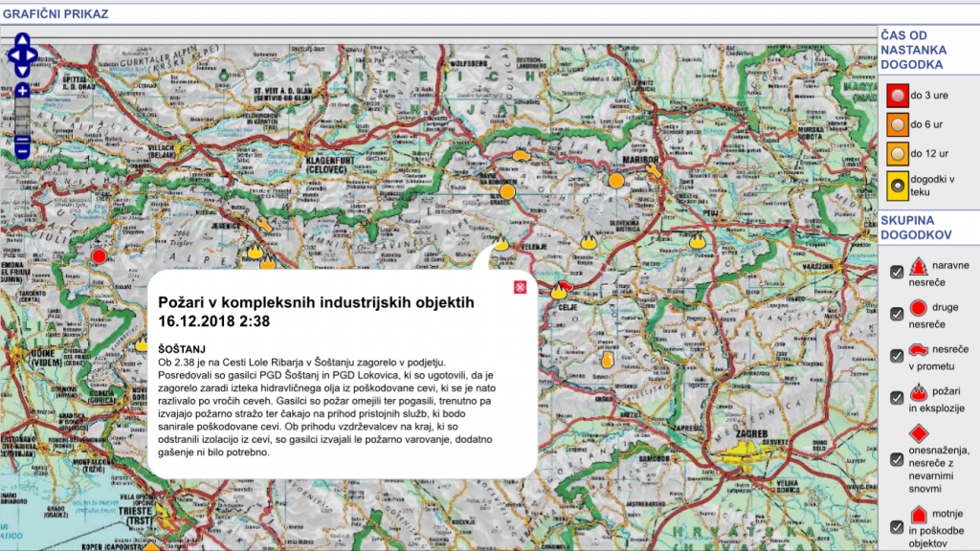The image size is (980, 551).
Task: Open the fire marker next to Velenje
Action: [x=501, y=242]
